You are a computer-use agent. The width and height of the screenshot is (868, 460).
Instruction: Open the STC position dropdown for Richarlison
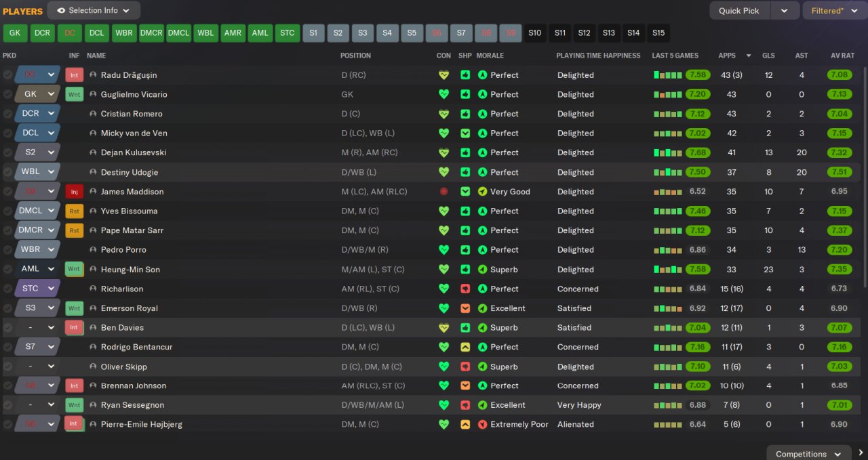(37, 288)
